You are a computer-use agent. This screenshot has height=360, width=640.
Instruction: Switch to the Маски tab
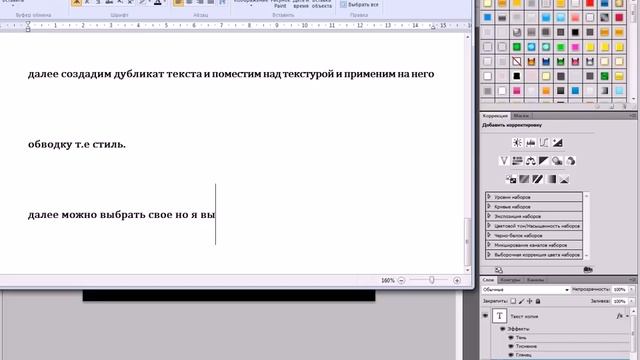pos(520,116)
